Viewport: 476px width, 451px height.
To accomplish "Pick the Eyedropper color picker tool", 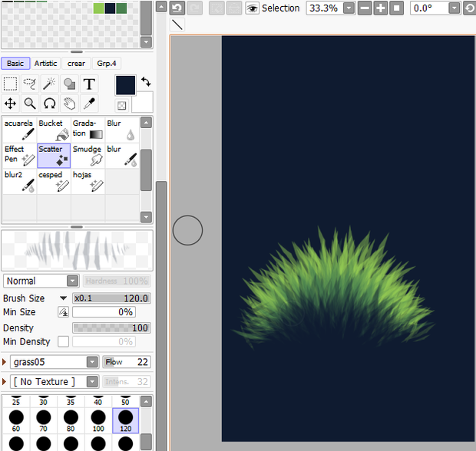I will pos(89,104).
